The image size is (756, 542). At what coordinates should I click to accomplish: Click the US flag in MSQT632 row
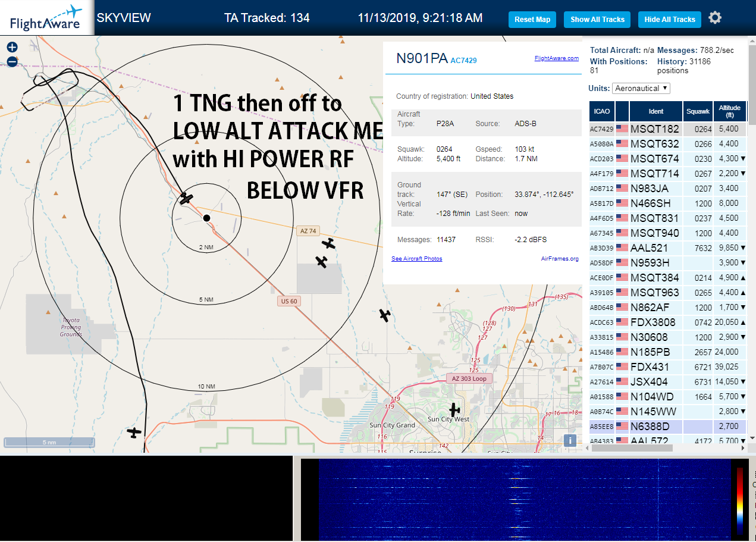tap(622, 143)
